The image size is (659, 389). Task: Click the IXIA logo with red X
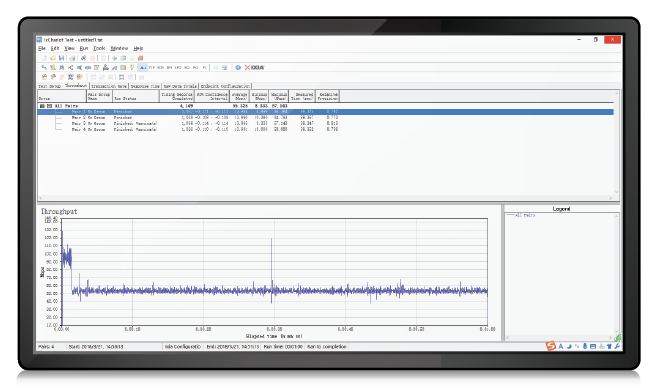click(254, 67)
